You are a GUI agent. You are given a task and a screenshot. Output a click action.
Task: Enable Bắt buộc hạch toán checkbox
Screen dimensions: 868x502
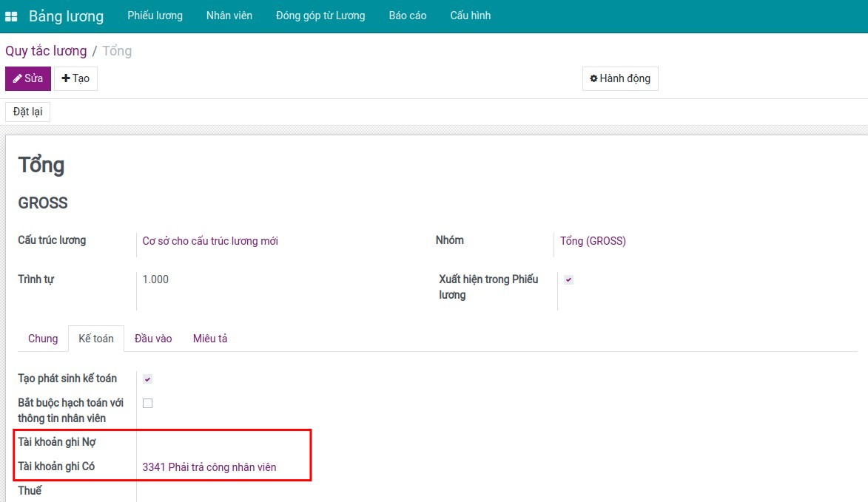(147, 404)
